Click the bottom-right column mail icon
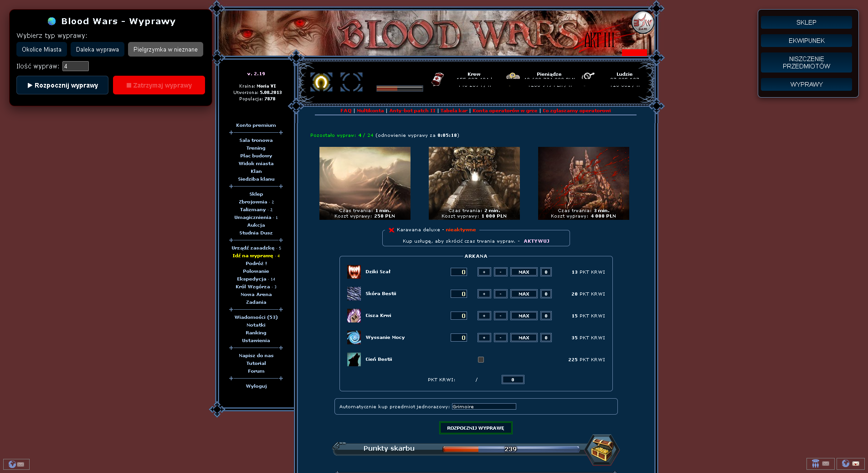The image size is (868, 473). (821, 463)
